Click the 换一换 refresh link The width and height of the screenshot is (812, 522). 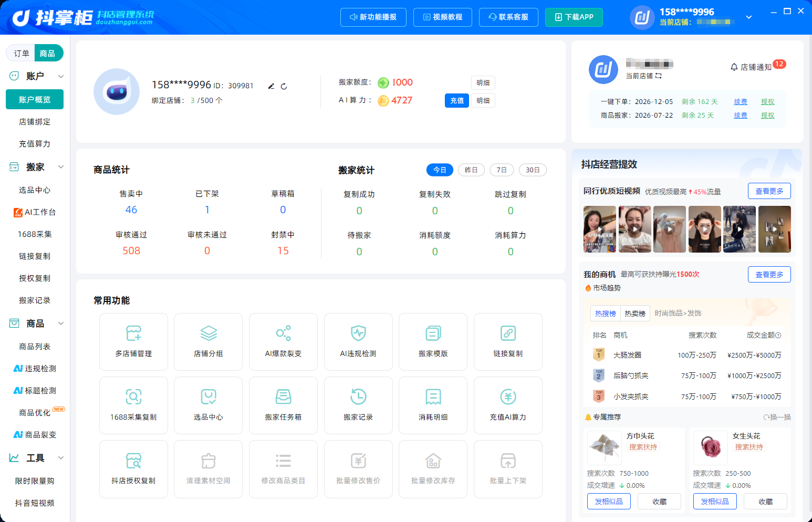pyautogui.click(x=777, y=417)
